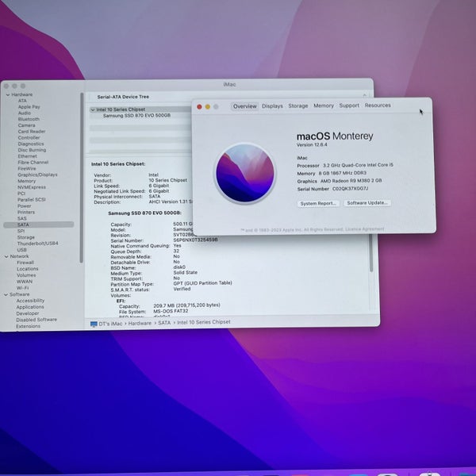The height and width of the screenshot is (476, 476).
Task: Open the Support tab
Action: [349, 106]
